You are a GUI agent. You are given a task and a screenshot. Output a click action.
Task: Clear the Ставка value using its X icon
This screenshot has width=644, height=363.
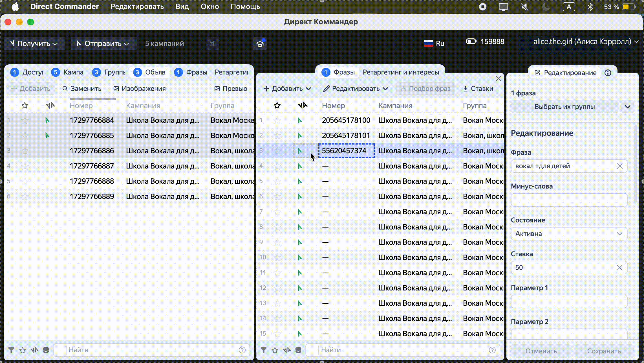[619, 268]
